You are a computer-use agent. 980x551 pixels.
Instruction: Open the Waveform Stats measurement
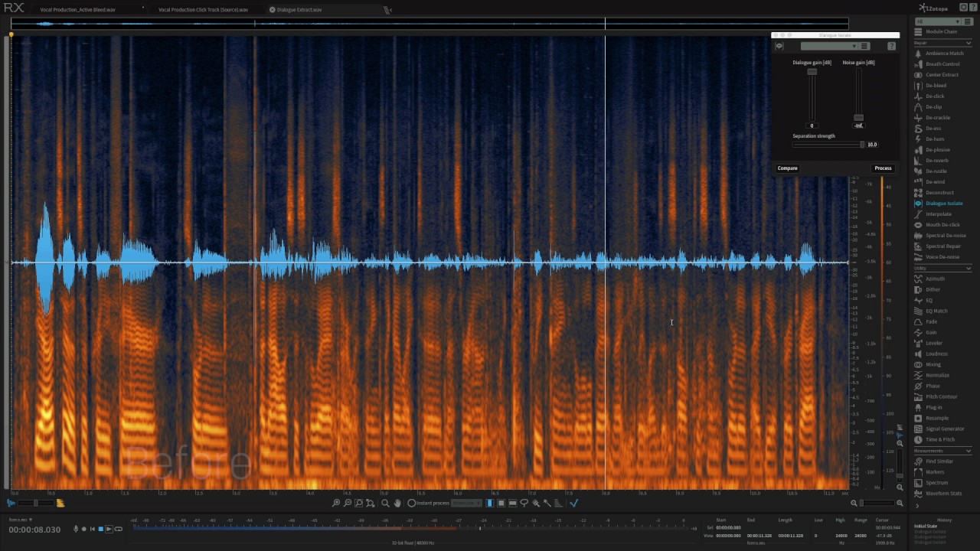[939, 494]
